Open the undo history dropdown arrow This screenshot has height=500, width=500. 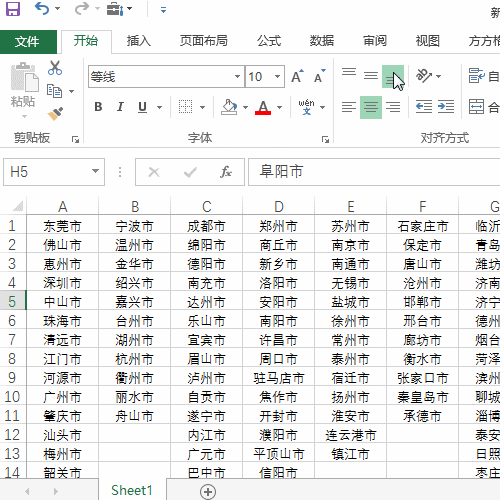(x=57, y=9)
